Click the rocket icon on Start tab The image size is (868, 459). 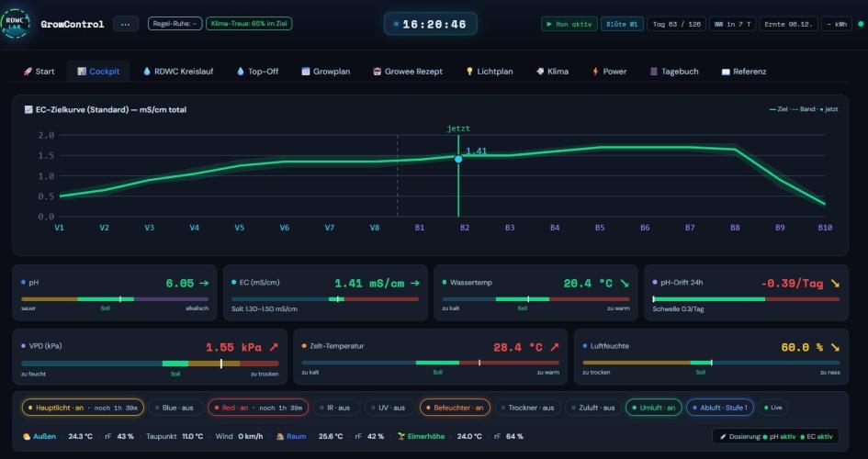pyautogui.click(x=28, y=72)
